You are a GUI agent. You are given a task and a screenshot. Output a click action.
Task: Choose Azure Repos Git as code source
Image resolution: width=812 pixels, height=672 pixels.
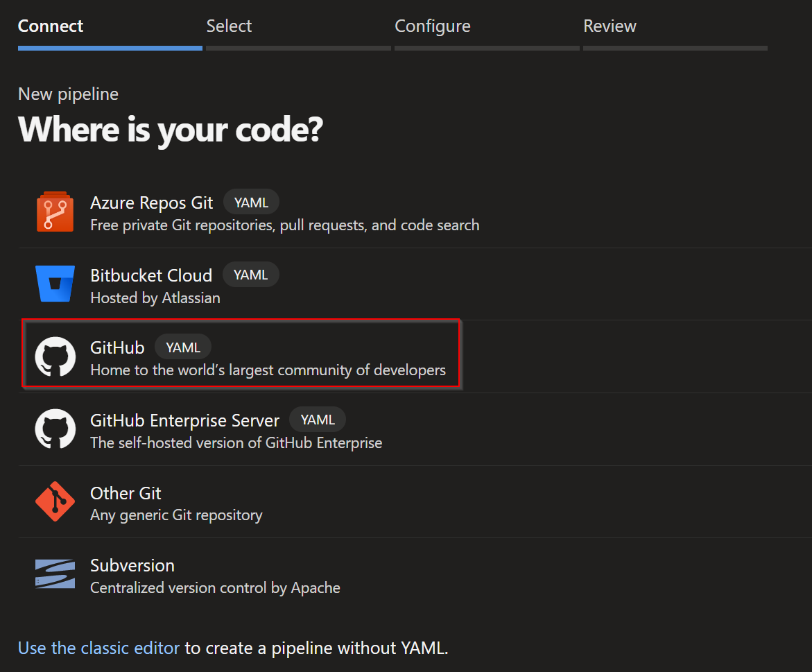[151, 203]
